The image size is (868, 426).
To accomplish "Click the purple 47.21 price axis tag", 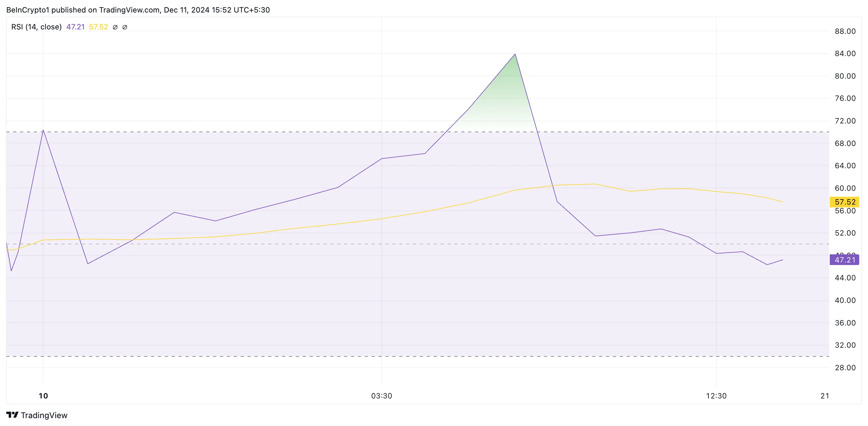I will pyautogui.click(x=844, y=260).
